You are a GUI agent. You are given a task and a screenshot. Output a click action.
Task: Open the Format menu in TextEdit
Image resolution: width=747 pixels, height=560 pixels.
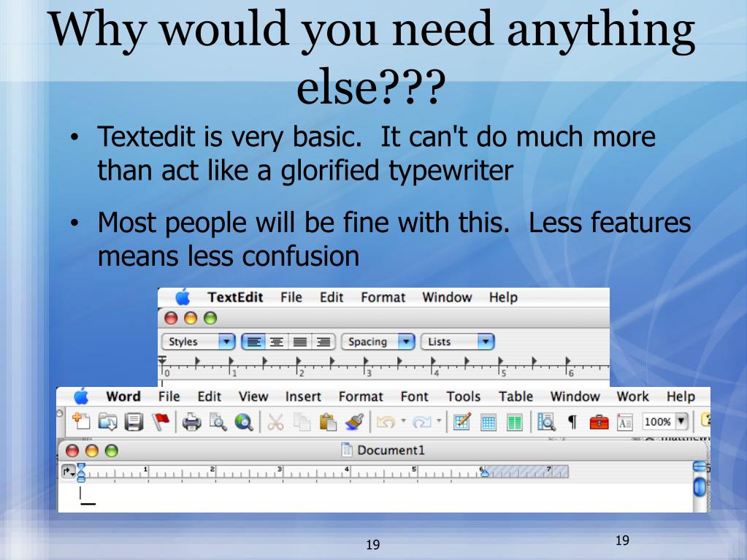pos(383,297)
